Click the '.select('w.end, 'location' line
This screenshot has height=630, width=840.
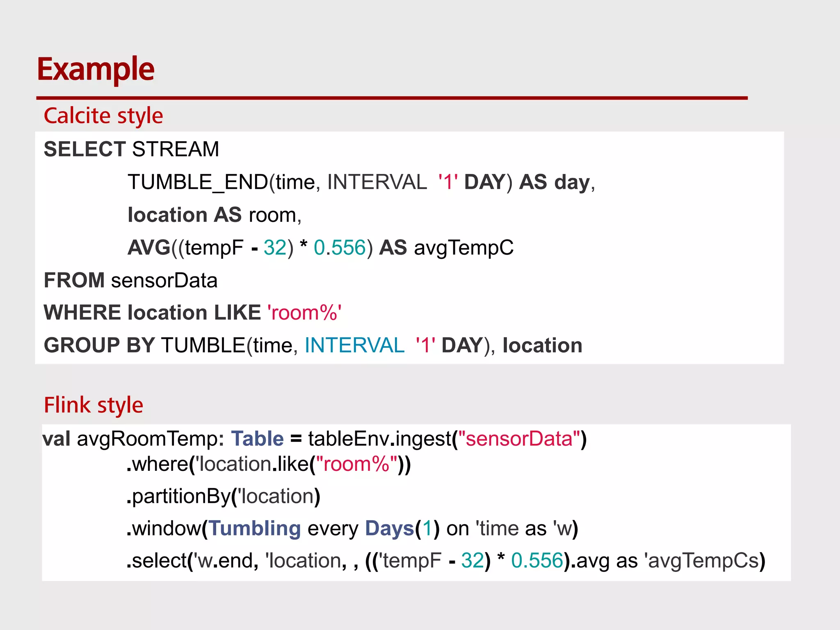(446, 561)
